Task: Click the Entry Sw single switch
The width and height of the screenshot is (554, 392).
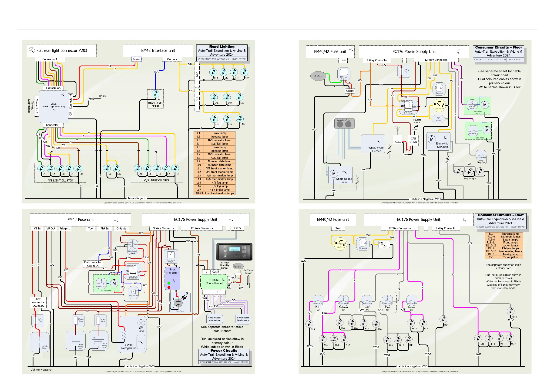Action: coord(318,300)
